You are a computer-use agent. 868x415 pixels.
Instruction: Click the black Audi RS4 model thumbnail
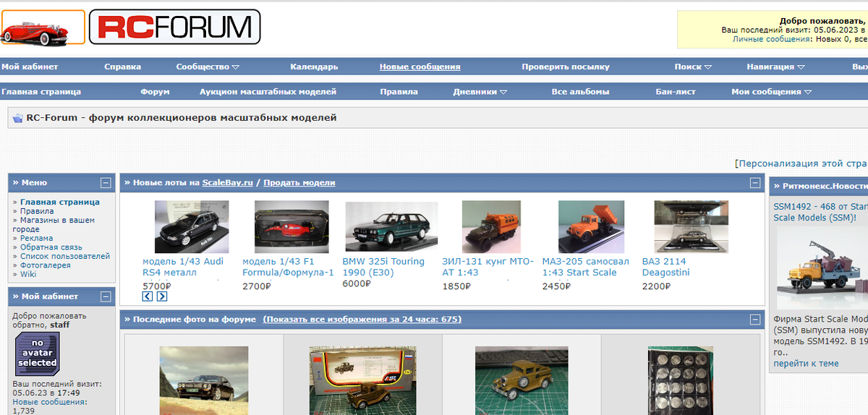(192, 227)
